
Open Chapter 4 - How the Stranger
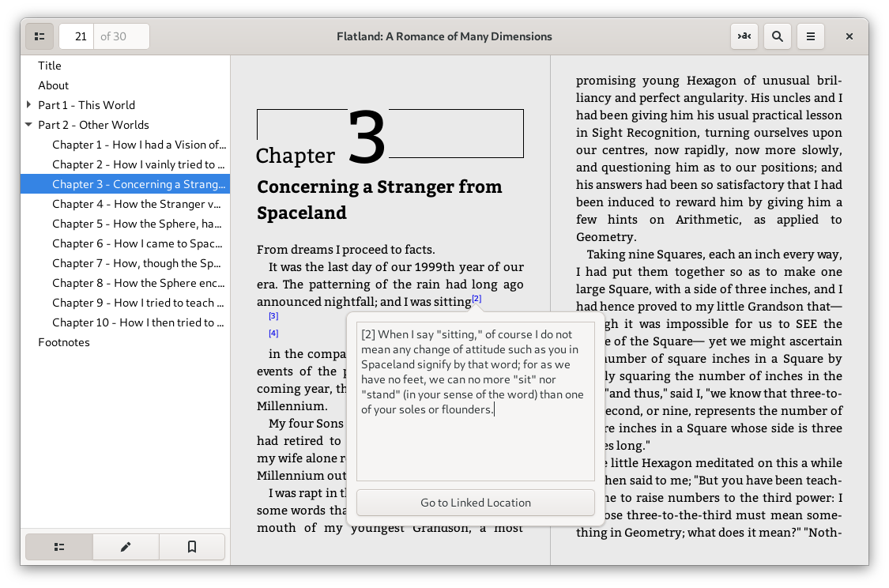click(126, 204)
